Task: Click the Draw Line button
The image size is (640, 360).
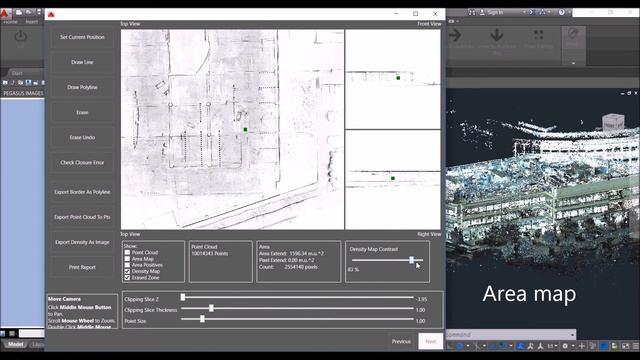Action: click(x=82, y=62)
